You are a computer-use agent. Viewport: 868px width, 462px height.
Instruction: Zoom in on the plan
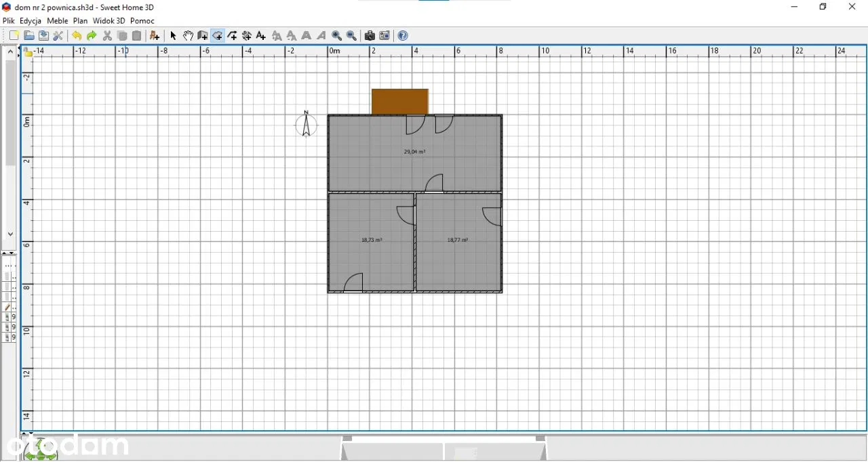coord(337,36)
